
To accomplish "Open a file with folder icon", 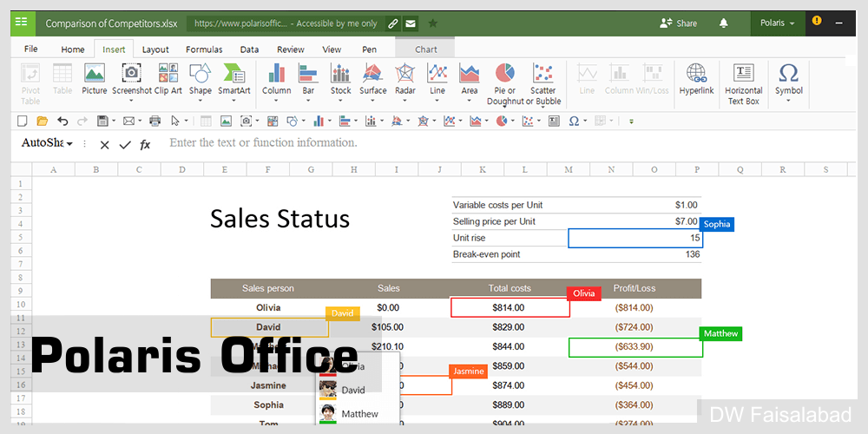I will [42, 121].
